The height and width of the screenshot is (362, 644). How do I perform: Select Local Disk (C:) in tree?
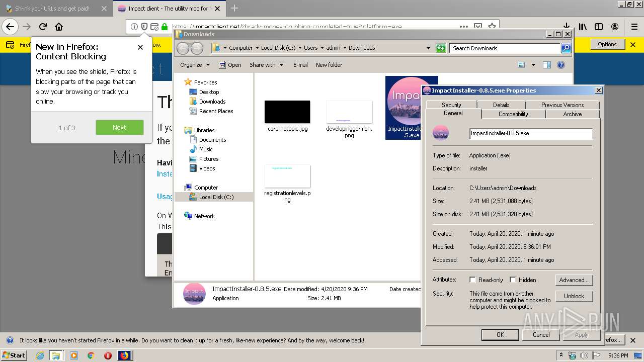click(216, 197)
